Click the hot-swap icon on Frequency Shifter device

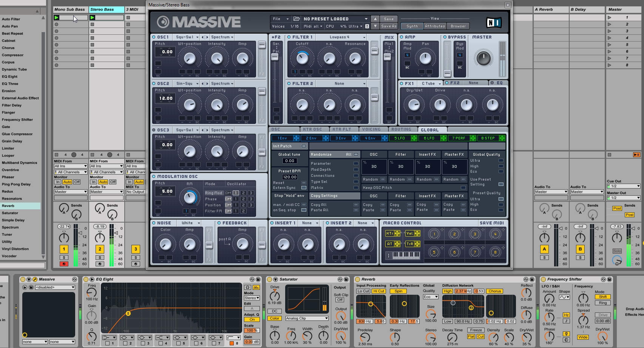click(604, 279)
